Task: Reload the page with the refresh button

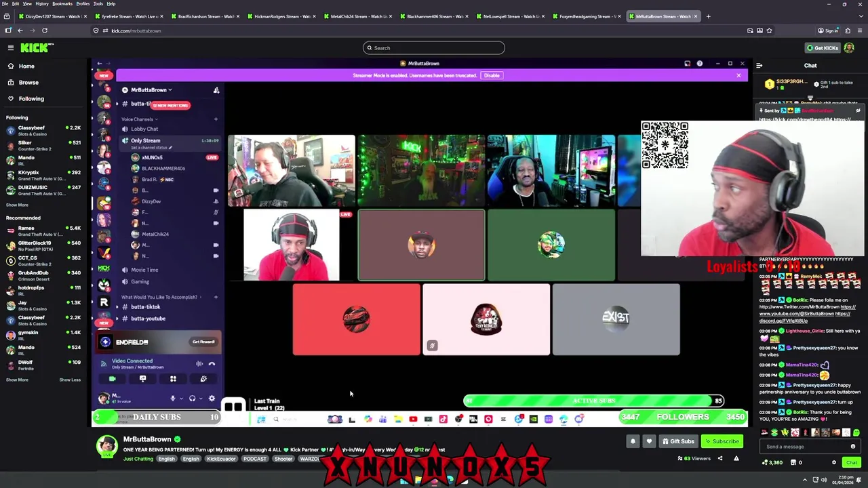Action: [45, 30]
